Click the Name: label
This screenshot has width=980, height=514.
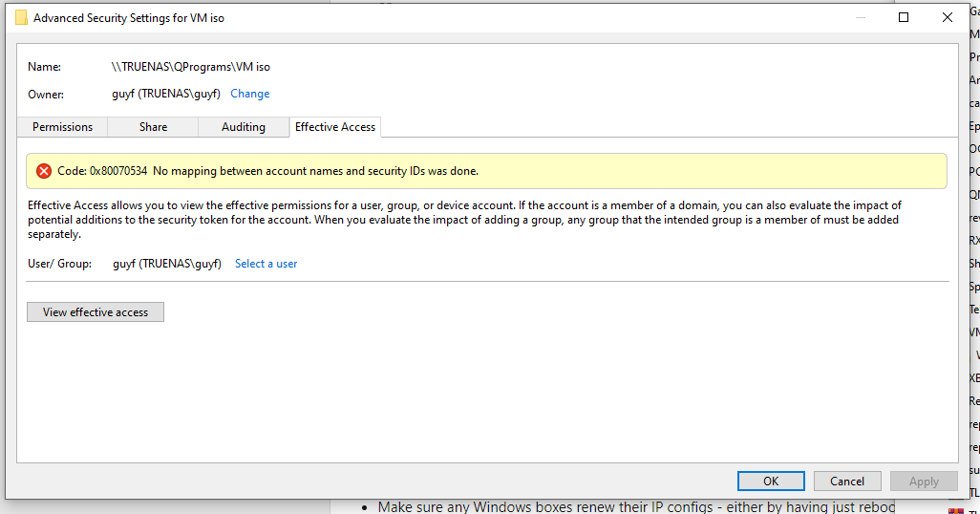coord(44,67)
